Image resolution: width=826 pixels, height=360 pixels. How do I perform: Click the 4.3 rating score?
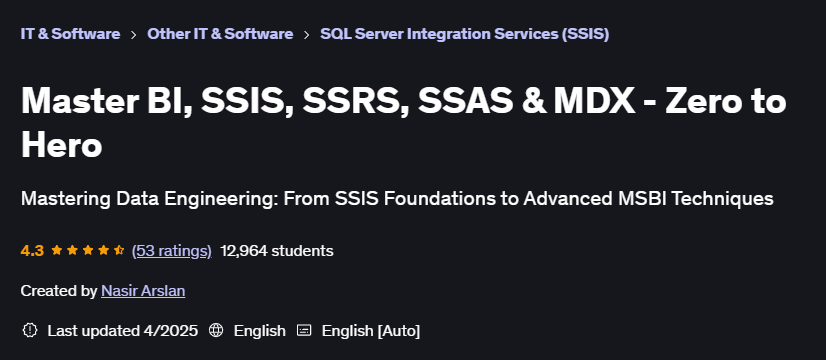[32, 251]
